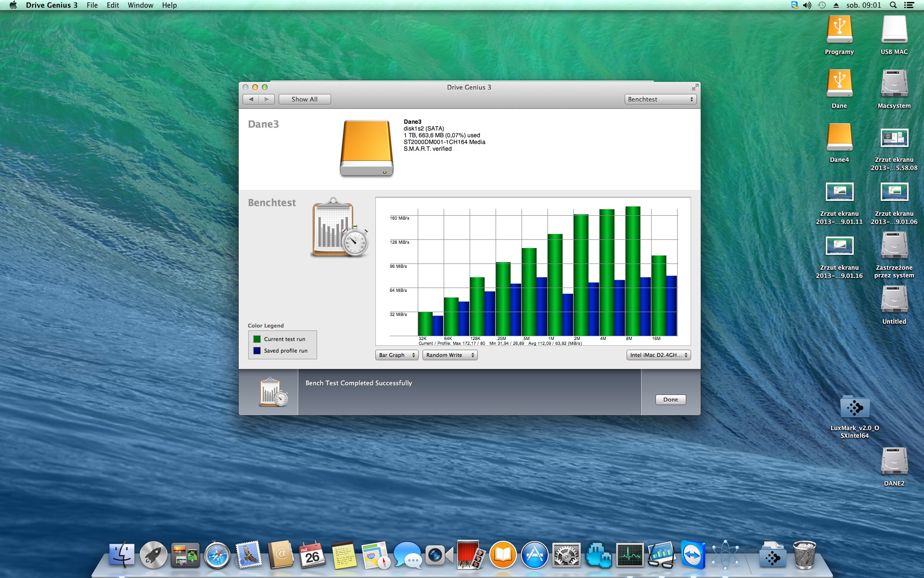Select the Zrzut ekranu 5.58.08 screenshot thumbnail

[894, 138]
